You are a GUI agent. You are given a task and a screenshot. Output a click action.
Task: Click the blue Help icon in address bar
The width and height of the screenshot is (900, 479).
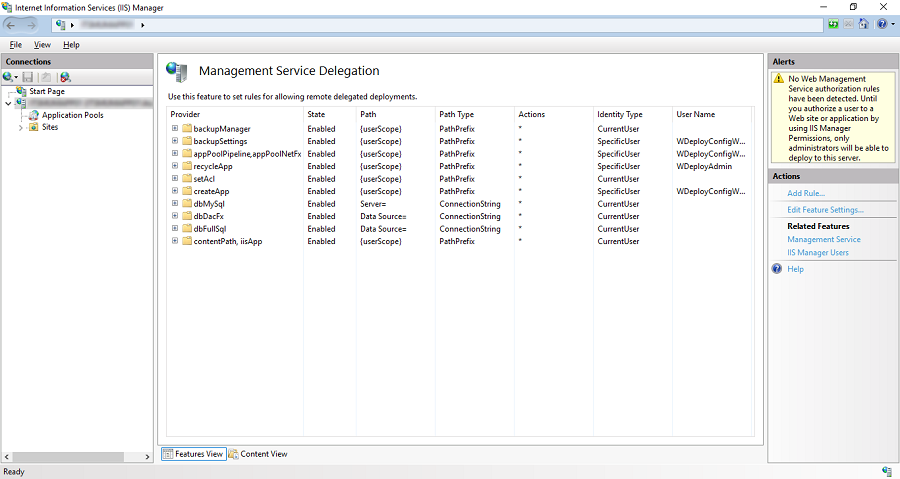click(x=882, y=24)
